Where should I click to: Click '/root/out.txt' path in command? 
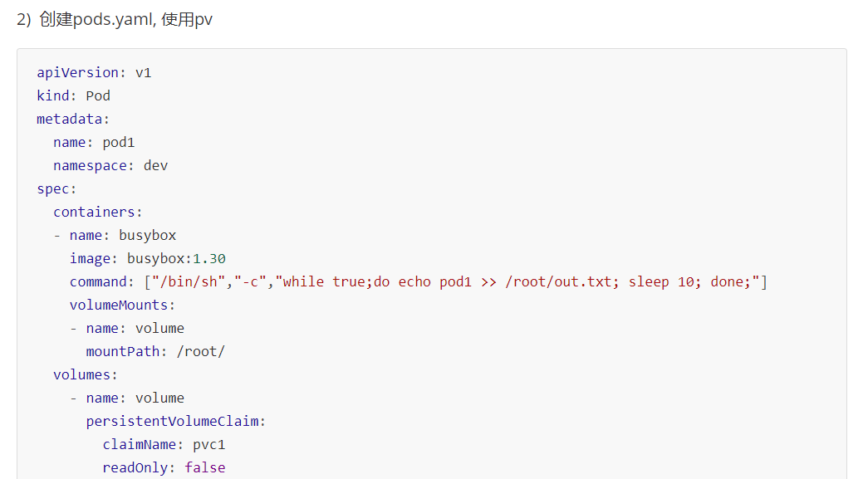point(558,281)
